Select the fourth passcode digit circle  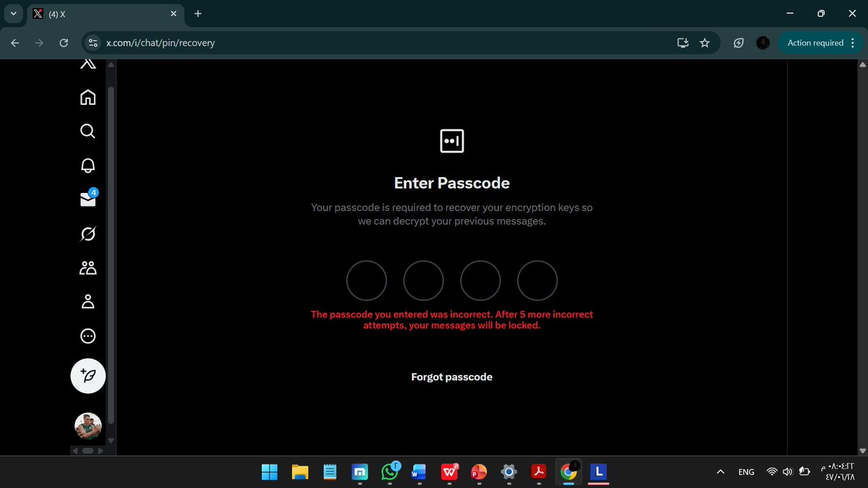tap(537, 281)
